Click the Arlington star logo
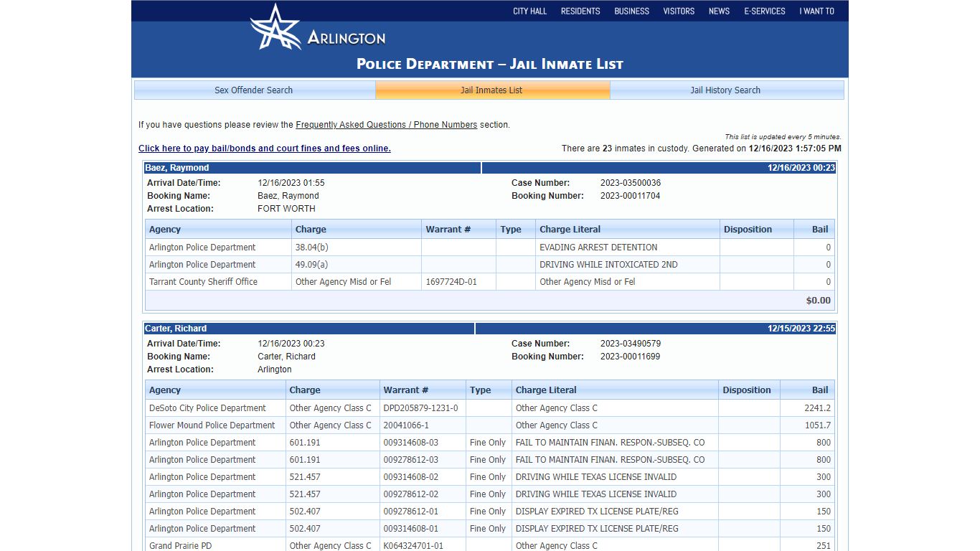The image size is (980, 551). point(275,27)
